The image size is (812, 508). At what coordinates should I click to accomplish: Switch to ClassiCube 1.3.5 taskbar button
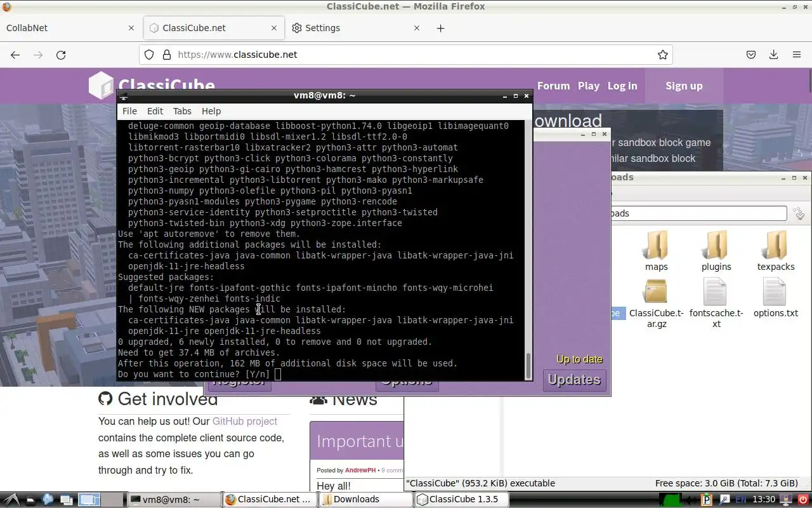pyautogui.click(x=462, y=500)
